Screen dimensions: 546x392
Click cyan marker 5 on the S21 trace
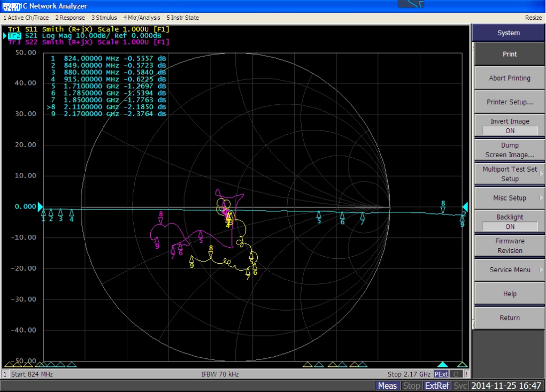[319, 217]
